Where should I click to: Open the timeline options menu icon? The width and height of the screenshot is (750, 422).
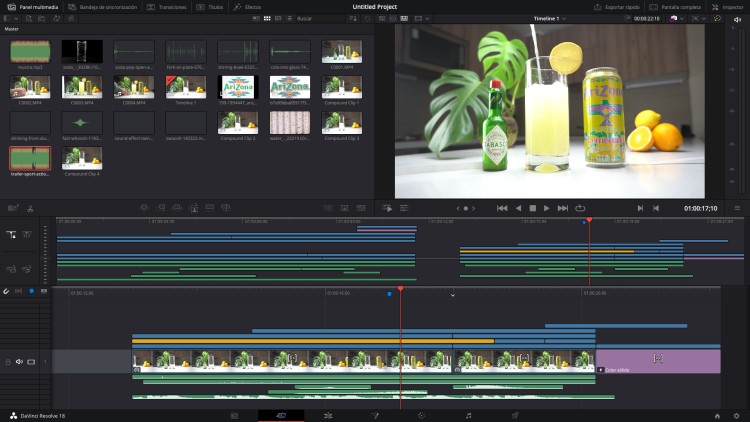coord(737,208)
